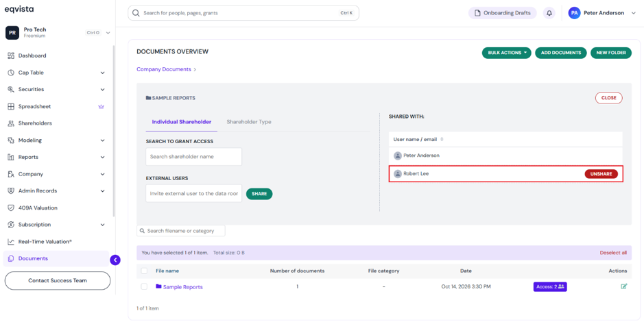Click the Shareholders people icon
Viewport: 644px width, 322px height.
tap(11, 123)
